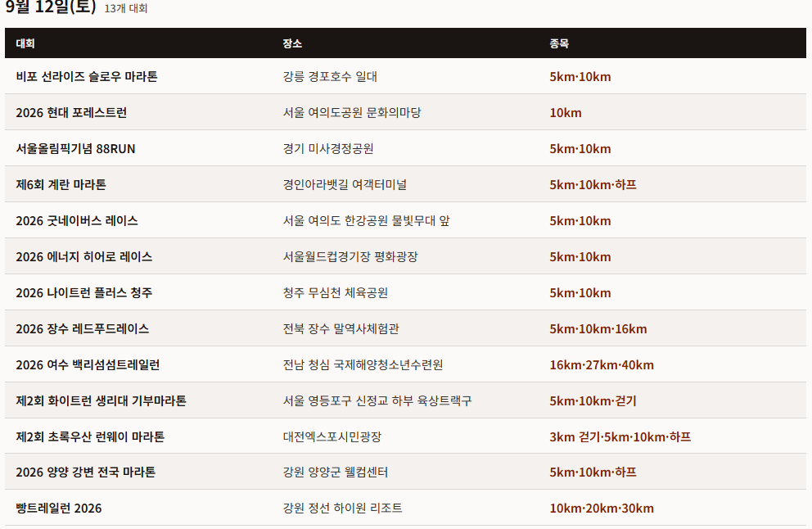Click the venue 경기 미사경정공원
The height and width of the screenshot is (529, 812).
pyautogui.click(x=327, y=149)
